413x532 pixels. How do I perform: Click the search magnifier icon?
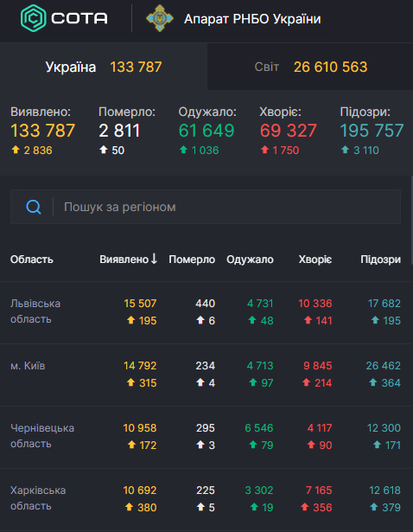[x=34, y=207]
